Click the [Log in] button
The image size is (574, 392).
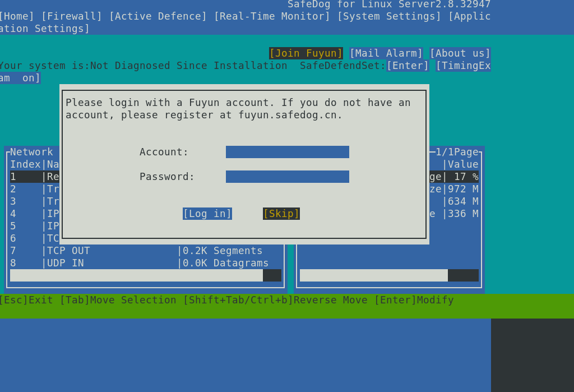pos(207,214)
